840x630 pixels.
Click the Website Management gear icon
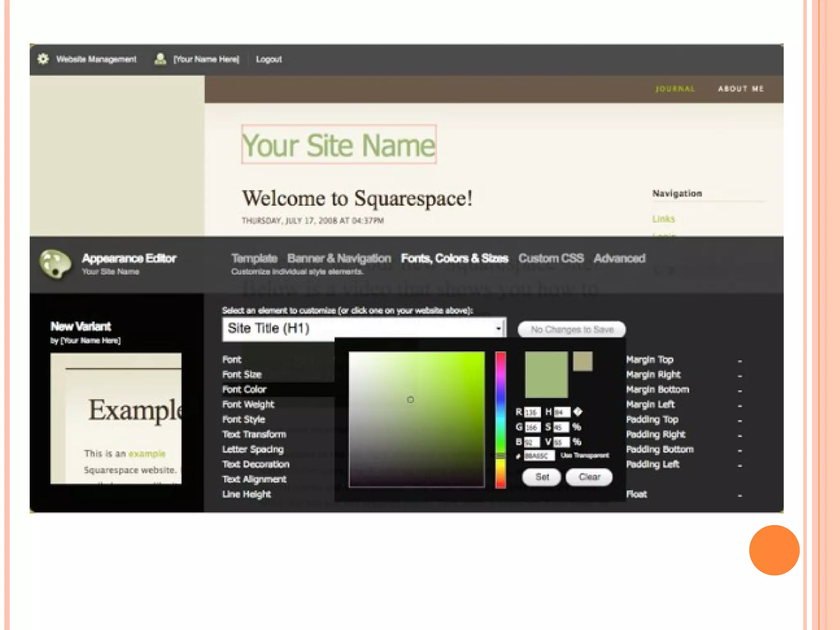click(43, 59)
